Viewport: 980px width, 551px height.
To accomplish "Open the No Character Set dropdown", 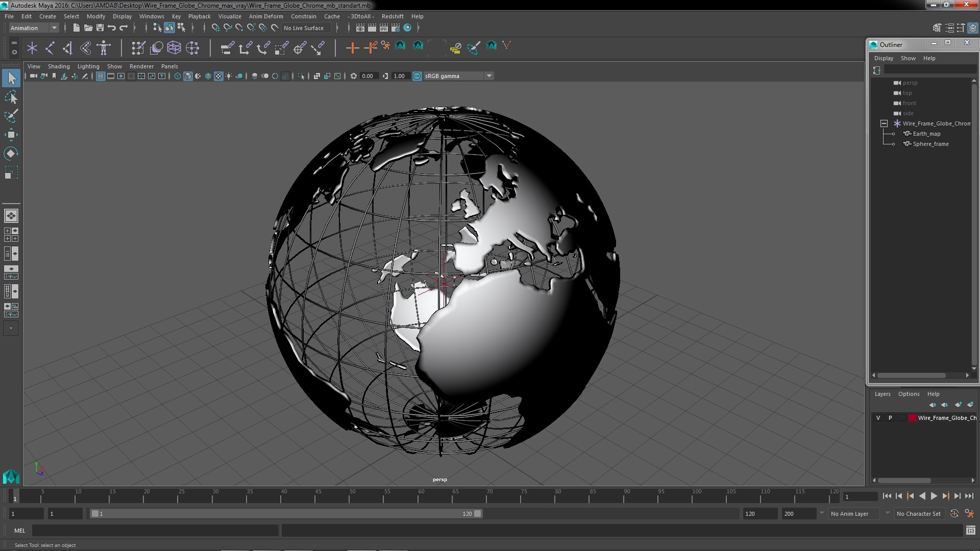I will (919, 514).
